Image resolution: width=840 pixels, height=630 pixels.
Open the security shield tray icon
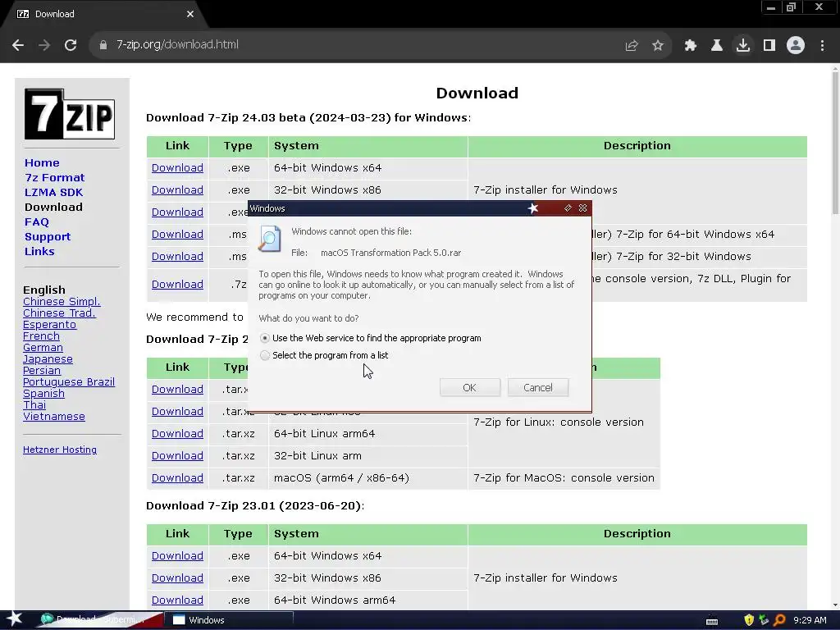click(749, 620)
